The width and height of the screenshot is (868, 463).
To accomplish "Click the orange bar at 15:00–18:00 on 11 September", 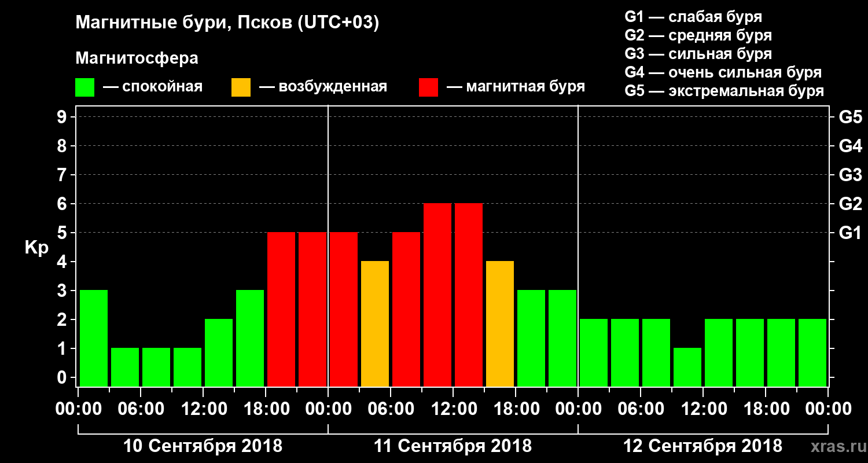I will (500, 324).
